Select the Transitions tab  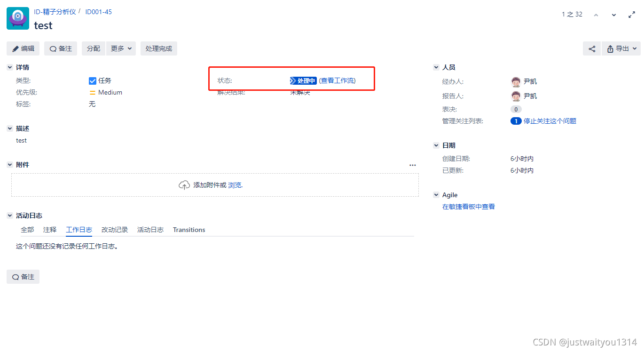189,230
